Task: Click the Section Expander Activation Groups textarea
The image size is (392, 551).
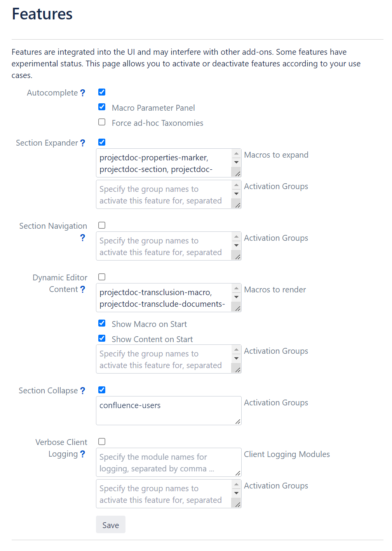Action: point(164,195)
